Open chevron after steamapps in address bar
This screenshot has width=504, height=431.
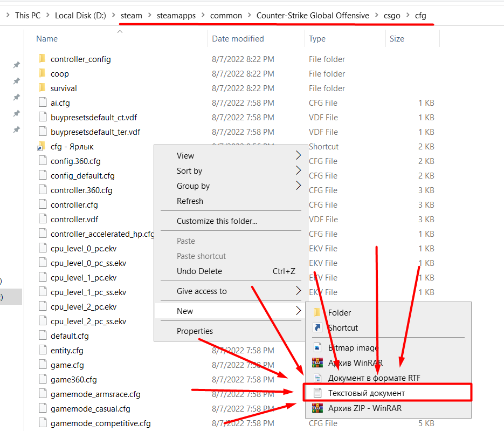pyautogui.click(x=203, y=15)
